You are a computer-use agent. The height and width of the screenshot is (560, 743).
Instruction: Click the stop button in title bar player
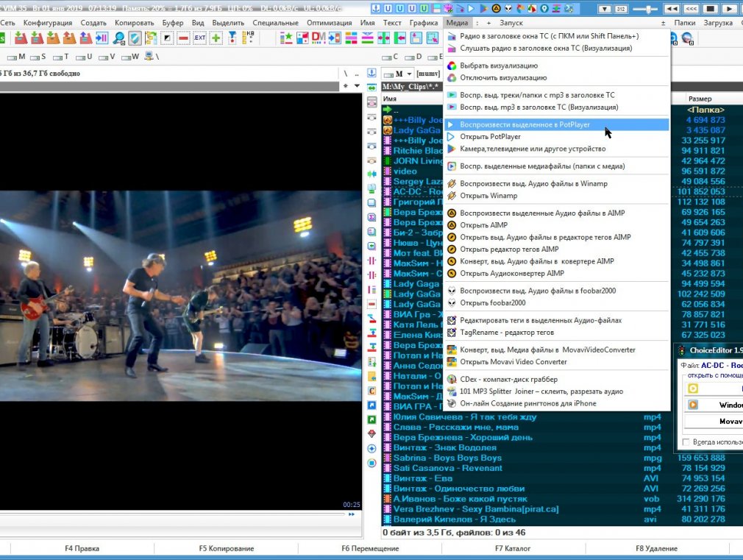point(710,9)
